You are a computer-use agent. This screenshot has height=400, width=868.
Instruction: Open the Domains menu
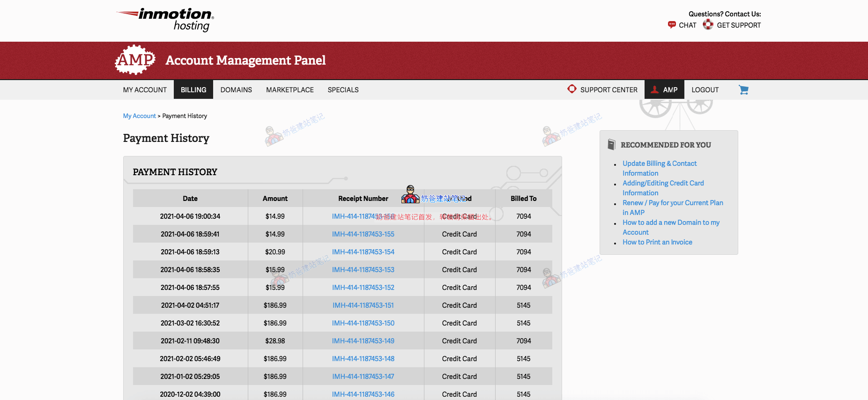coord(236,90)
